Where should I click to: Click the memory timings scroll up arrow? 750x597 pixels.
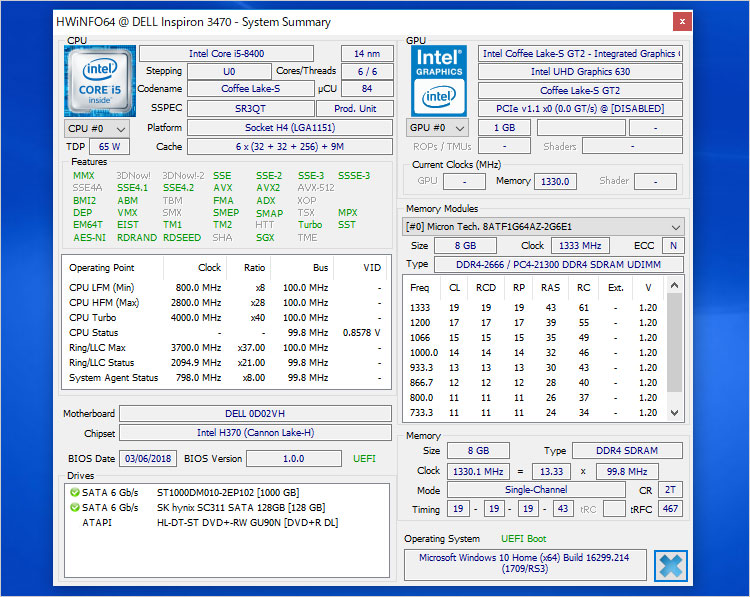tap(674, 286)
